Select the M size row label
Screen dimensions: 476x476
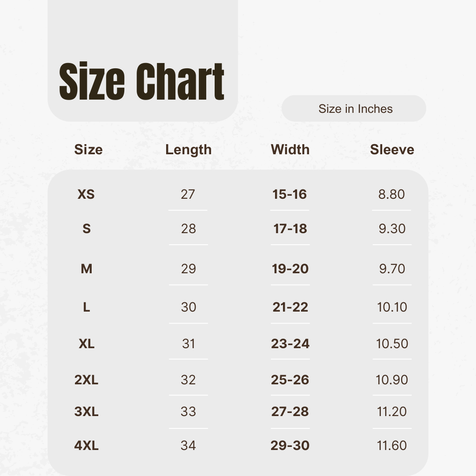click(x=86, y=269)
